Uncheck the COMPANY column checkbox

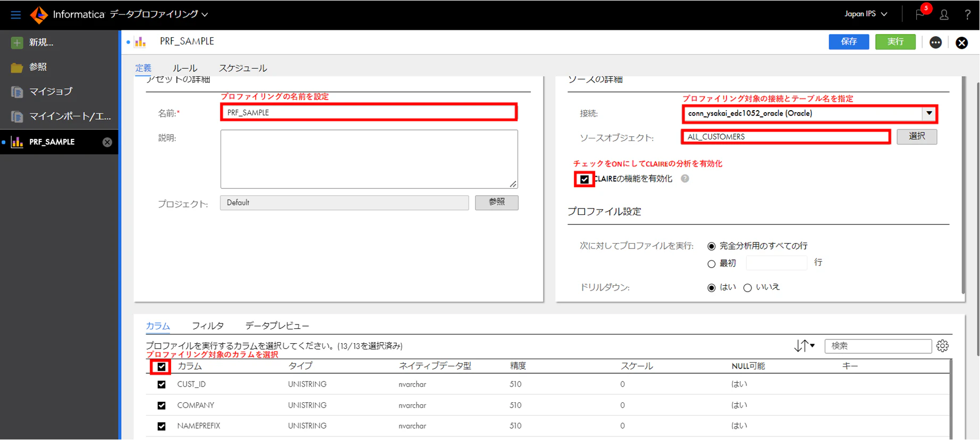point(162,406)
